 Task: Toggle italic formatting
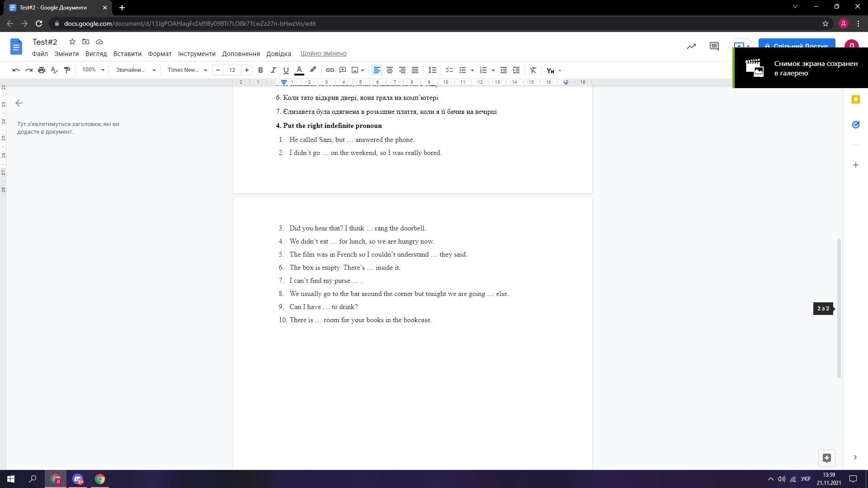273,70
